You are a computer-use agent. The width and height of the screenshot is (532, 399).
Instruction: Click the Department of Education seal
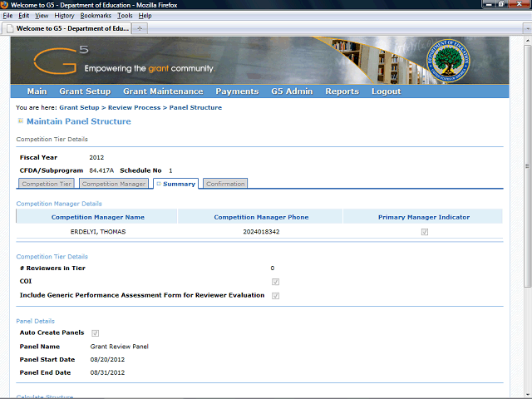(x=448, y=61)
